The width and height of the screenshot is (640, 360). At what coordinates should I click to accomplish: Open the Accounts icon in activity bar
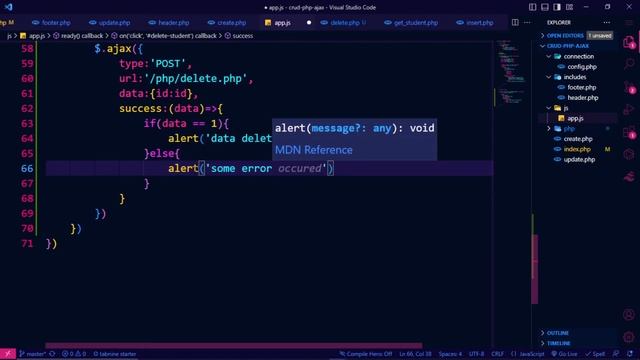tap(629, 315)
